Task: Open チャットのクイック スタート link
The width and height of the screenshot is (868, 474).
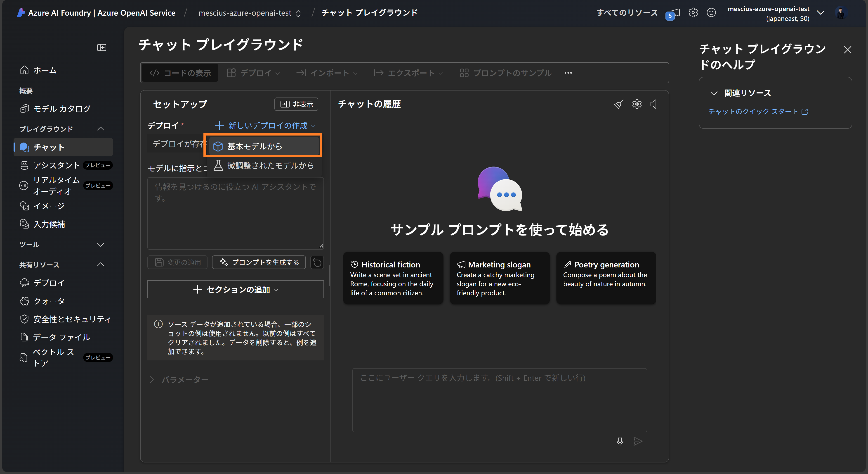Action: click(x=758, y=112)
